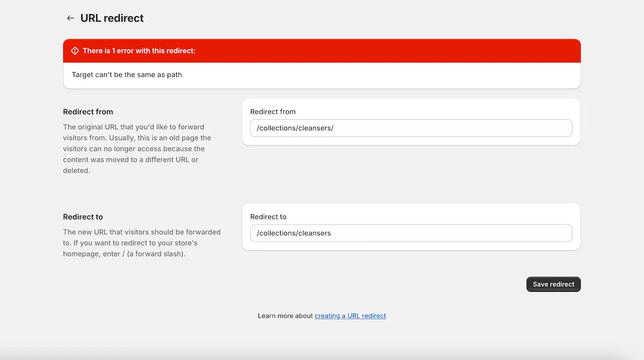Viewport: 644px width, 360px height.
Task: Click the Redirect from card's empty top-right area
Action: click(x=452, y=109)
